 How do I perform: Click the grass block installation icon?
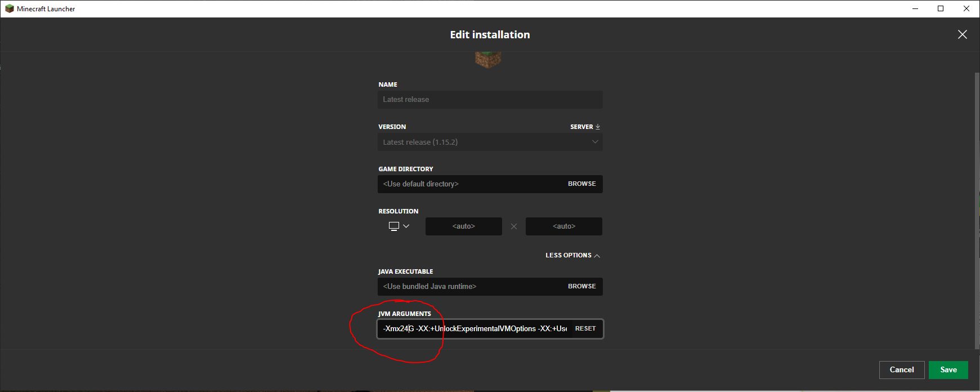tap(488, 59)
